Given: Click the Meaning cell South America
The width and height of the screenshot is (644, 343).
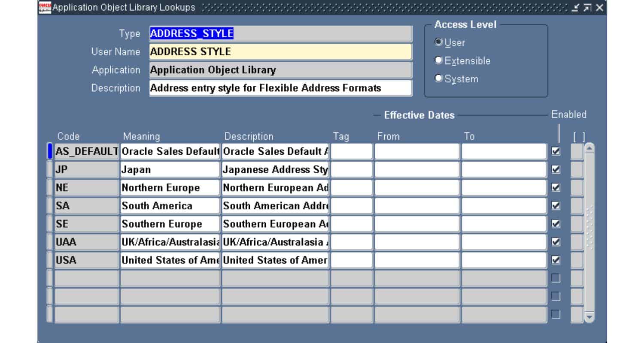Looking at the screenshot, I should (170, 206).
